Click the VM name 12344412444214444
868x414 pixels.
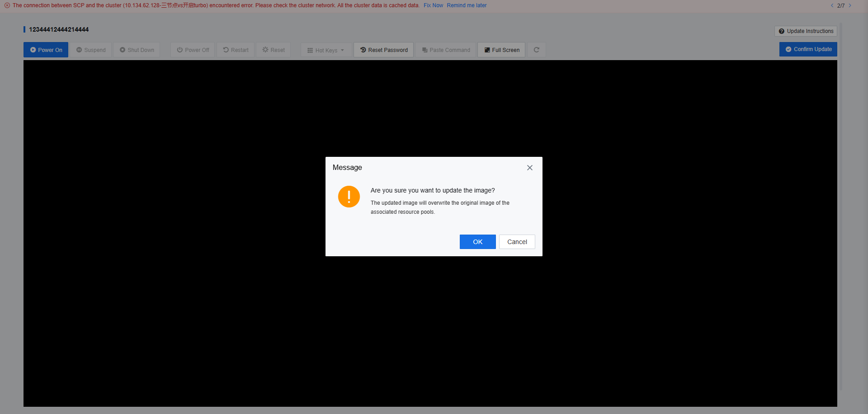tap(59, 29)
